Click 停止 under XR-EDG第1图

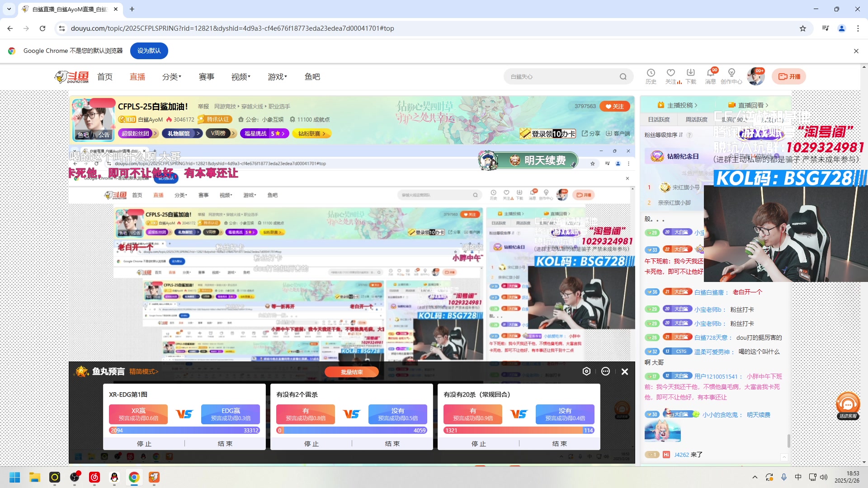click(x=144, y=444)
